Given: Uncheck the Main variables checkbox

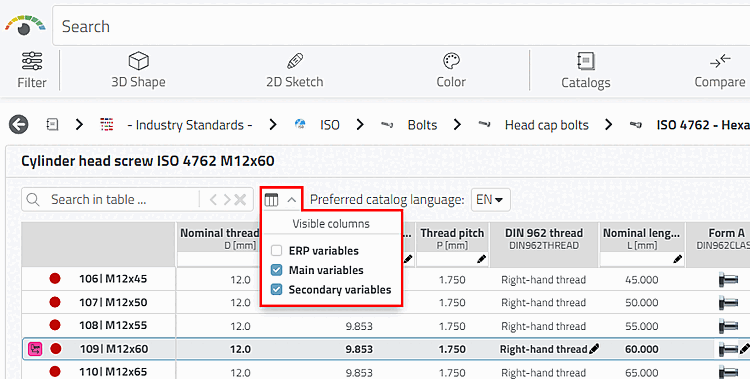Looking at the screenshot, I should coord(276,270).
